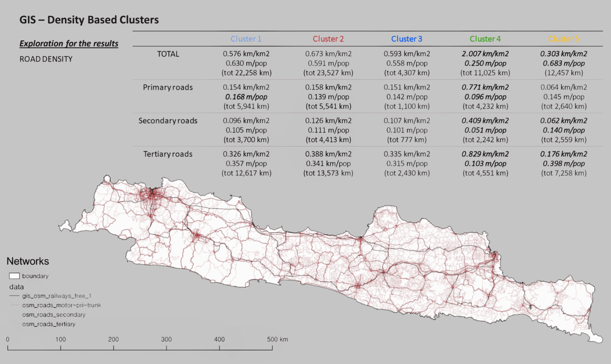Click the '(tot 4,307 km)' cell text
611x364 pixels.
[x=407, y=73]
